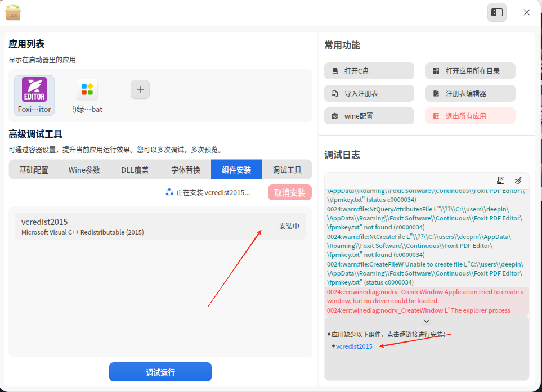Clear the debug log with the broom icon
Viewport: 542px width, 392px height.
(x=518, y=181)
